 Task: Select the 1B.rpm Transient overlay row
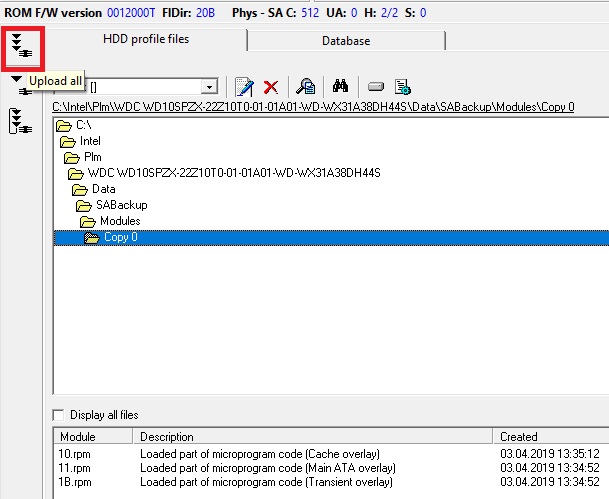[75, 481]
